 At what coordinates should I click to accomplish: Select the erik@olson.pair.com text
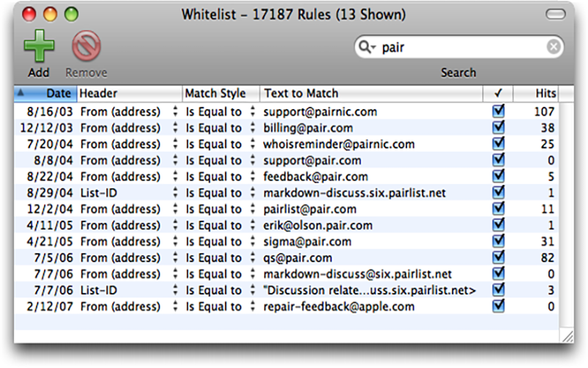[318, 225]
